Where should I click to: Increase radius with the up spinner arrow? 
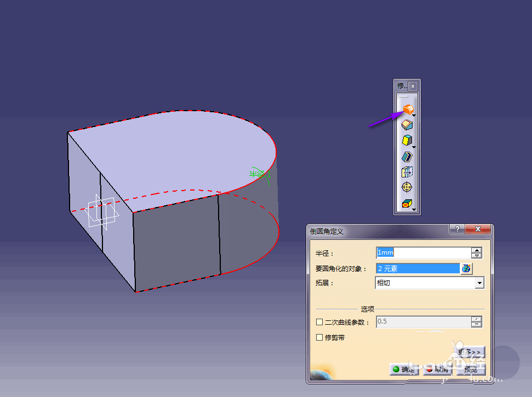tap(477, 250)
